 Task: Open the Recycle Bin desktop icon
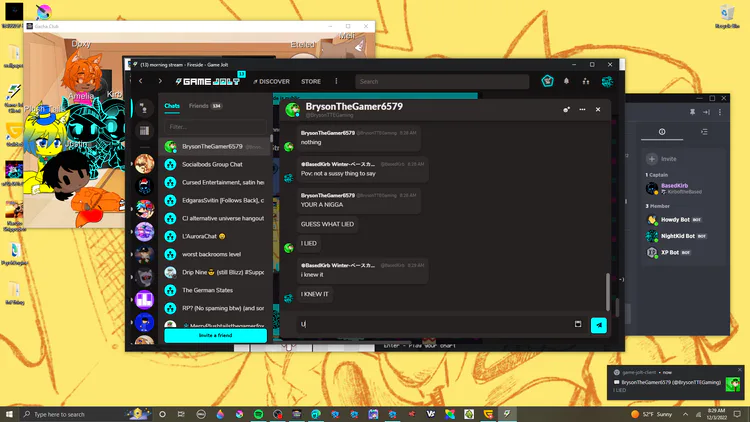[727, 17]
